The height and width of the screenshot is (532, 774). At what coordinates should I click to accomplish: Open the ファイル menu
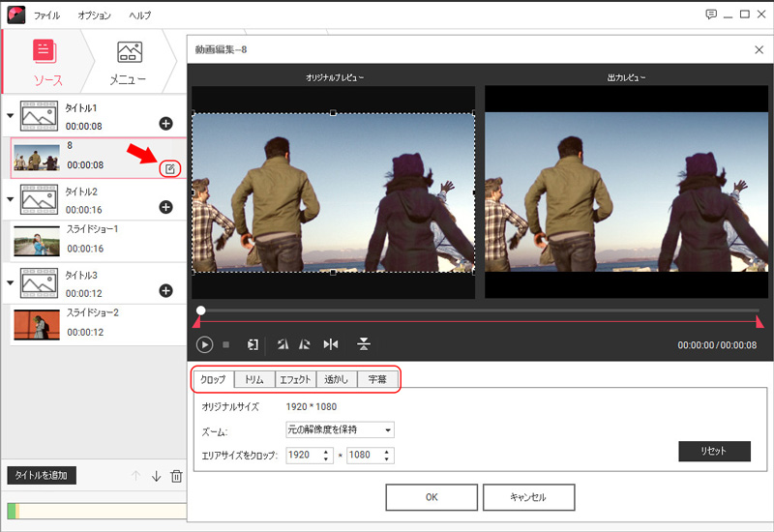(x=46, y=15)
